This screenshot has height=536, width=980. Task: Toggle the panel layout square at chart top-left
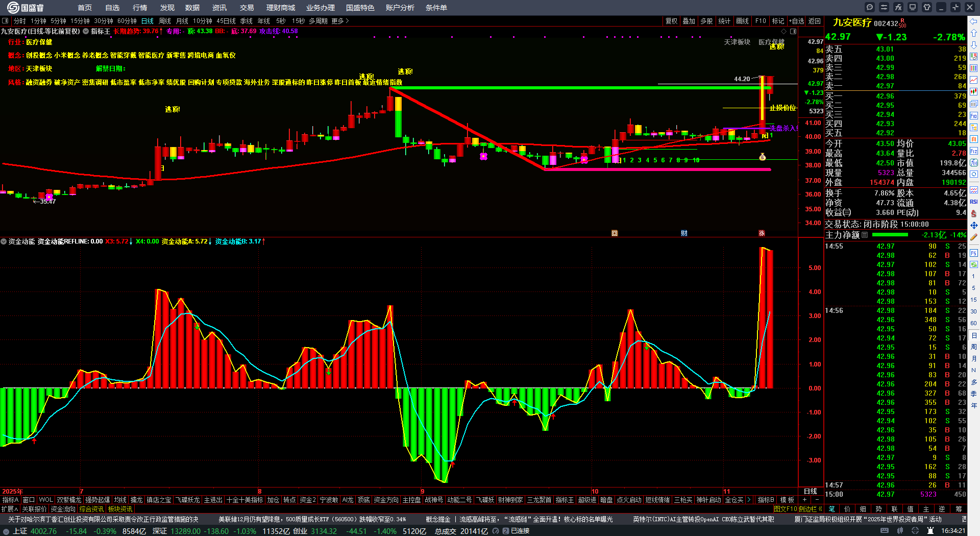point(5,21)
